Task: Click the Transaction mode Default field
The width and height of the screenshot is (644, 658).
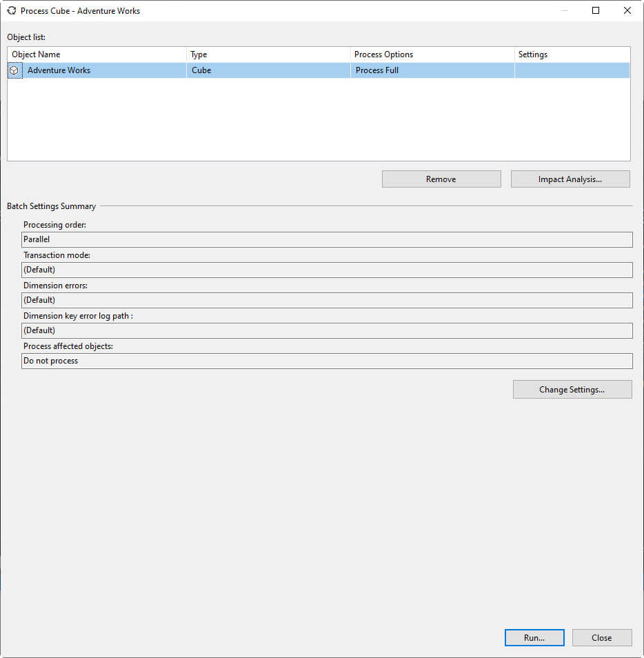Action: point(327,270)
